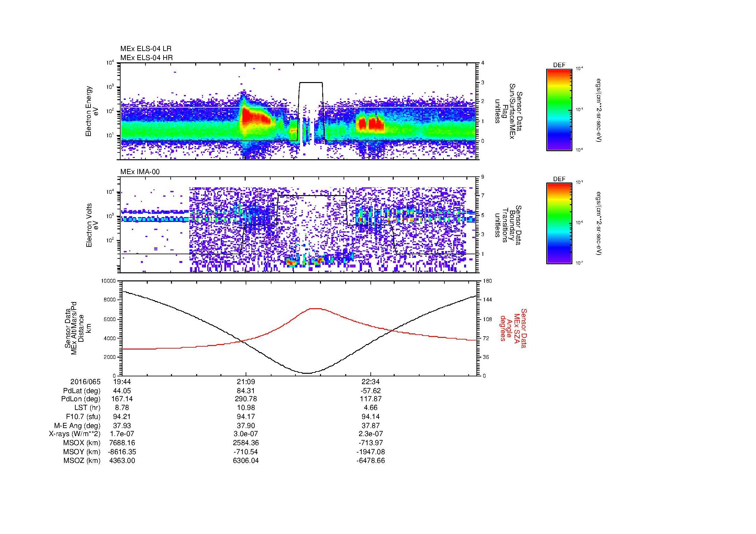Click the X-rays value 3.0e-07
Image resolution: width=756 pixels, height=534 pixels.
pyautogui.click(x=246, y=434)
